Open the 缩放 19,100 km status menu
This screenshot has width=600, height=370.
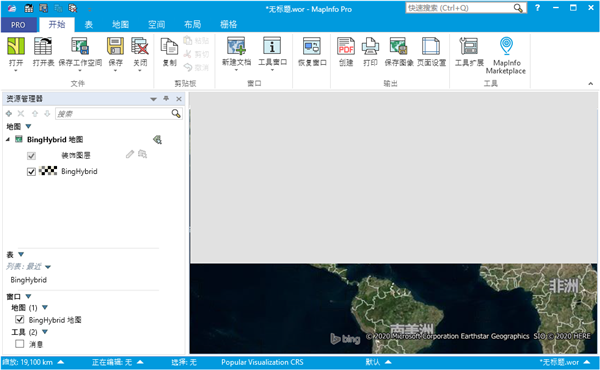pos(33,362)
